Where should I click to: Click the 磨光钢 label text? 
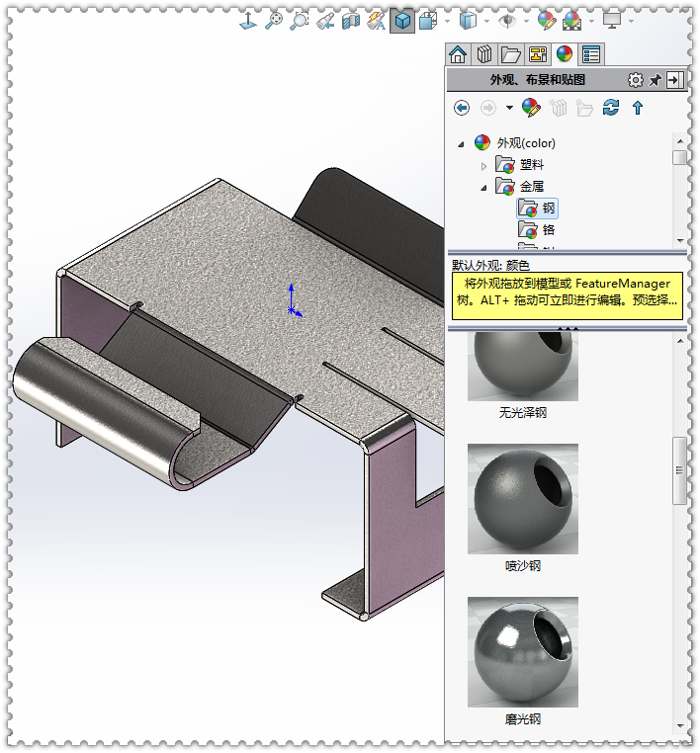click(523, 718)
